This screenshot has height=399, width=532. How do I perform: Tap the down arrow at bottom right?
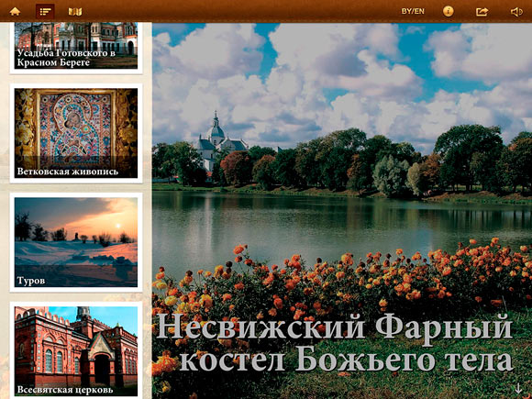pyautogui.click(x=518, y=388)
